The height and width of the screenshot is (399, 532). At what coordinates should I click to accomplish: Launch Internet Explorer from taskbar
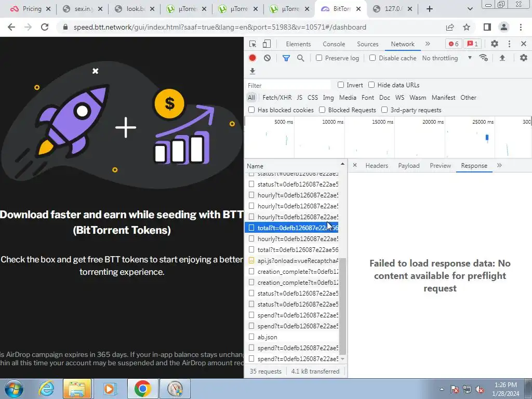coord(46,389)
